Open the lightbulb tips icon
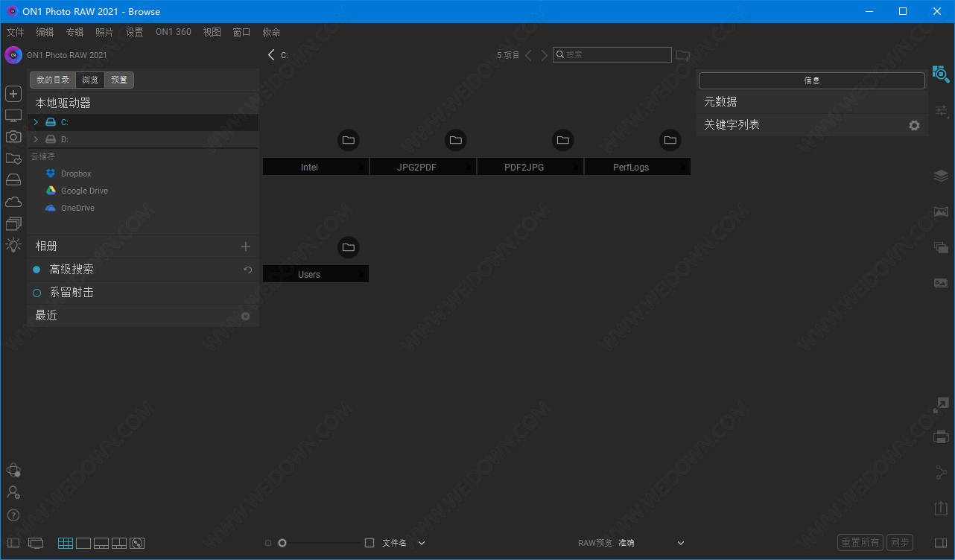This screenshot has width=955, height=560. coord(13,245)
